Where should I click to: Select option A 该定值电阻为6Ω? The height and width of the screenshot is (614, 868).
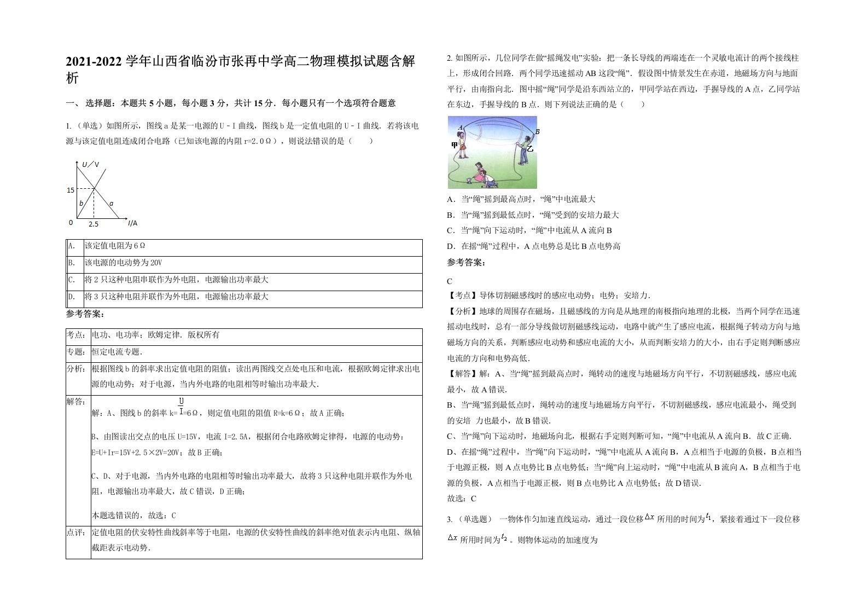pos(244,247)
